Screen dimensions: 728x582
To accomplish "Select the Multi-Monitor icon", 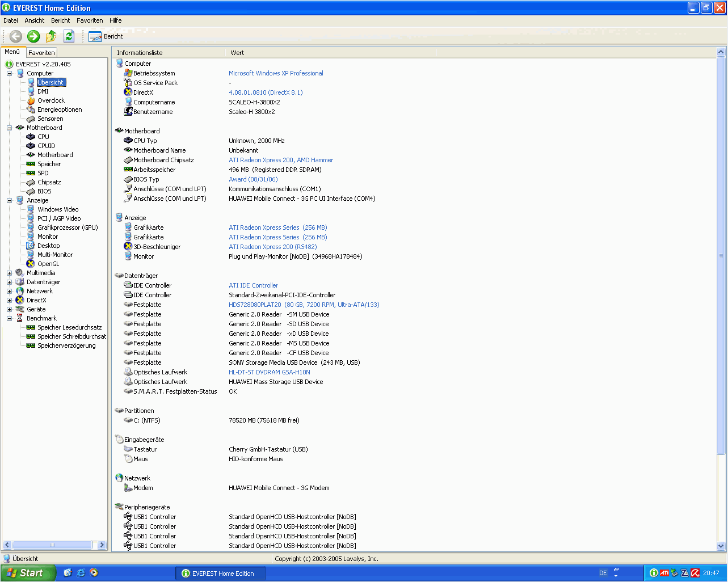I will pos(31,255).
